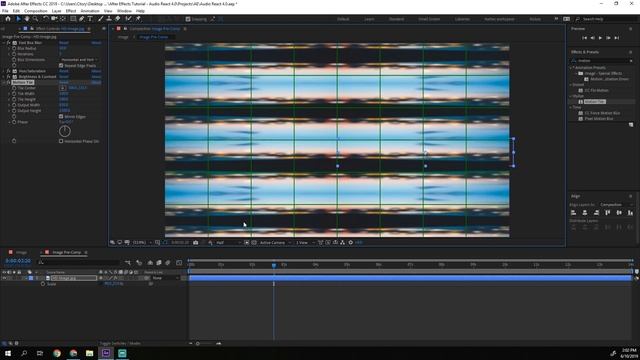Toggle the Brightness & Contrast fx switch
The image size is (640, 360).
[8, 77]
